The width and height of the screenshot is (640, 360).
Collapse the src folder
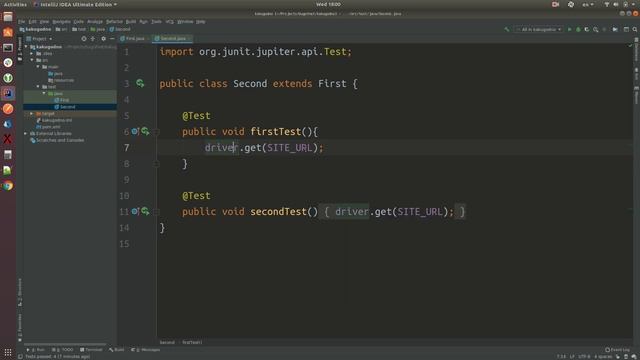point(32,60)
